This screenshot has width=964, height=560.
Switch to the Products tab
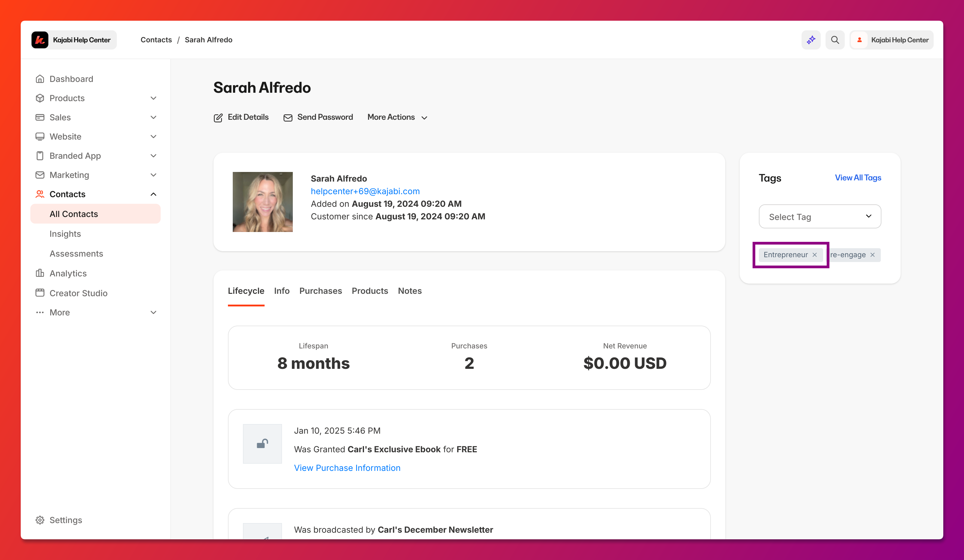370,291
